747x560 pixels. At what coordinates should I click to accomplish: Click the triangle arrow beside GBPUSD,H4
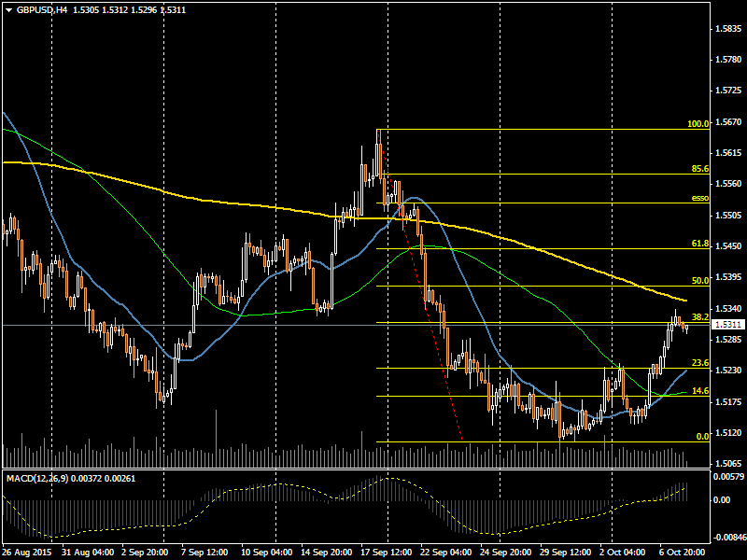(x=8, y=9)
